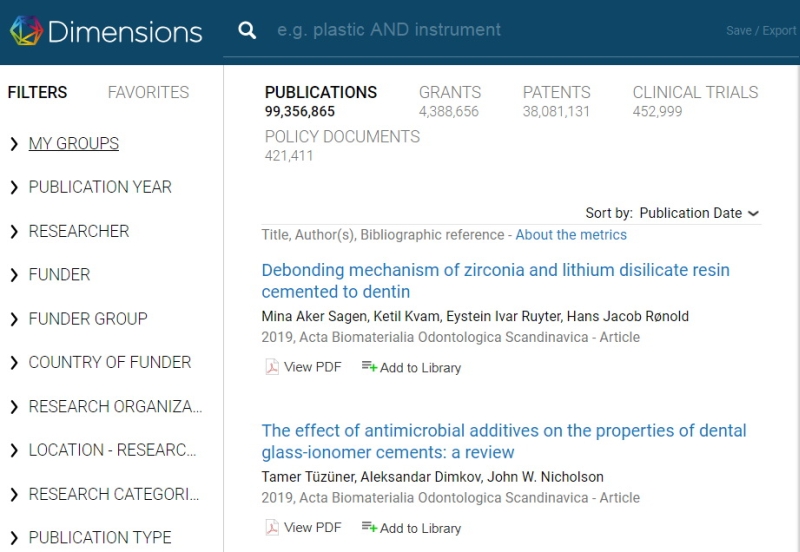Switch to the FAVORITES tab
Screen dimensions: 800x552
click(148, 92)
